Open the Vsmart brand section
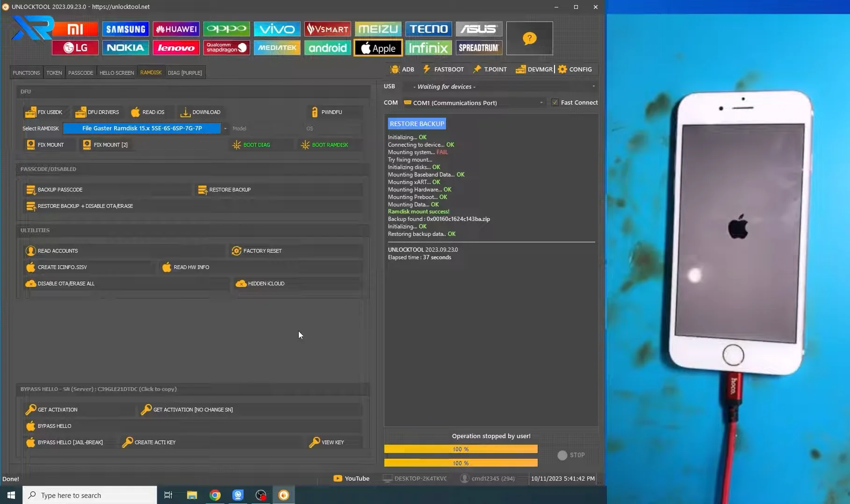 (328, 29)
